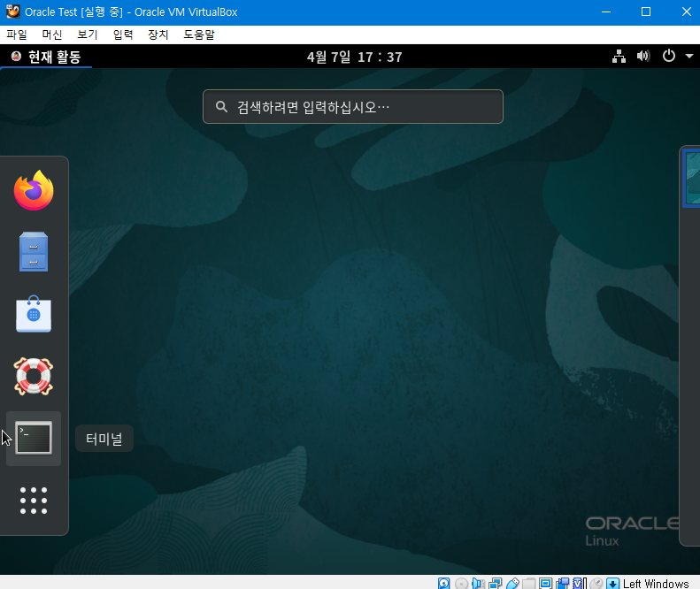Click the optical disc status icon
The height and width of the screenshot is (589, 700).
[461, 583]
